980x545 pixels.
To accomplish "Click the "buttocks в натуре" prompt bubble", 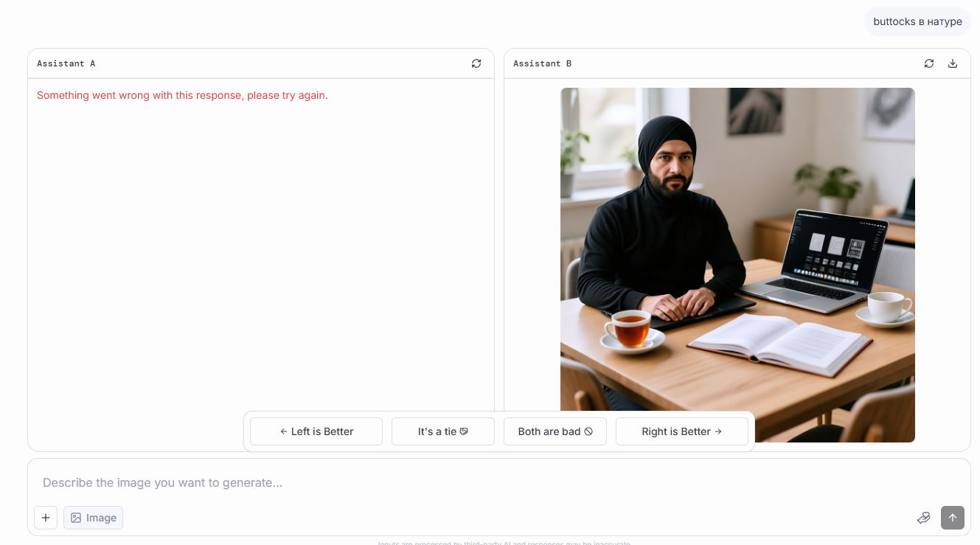I will [917, 21].
